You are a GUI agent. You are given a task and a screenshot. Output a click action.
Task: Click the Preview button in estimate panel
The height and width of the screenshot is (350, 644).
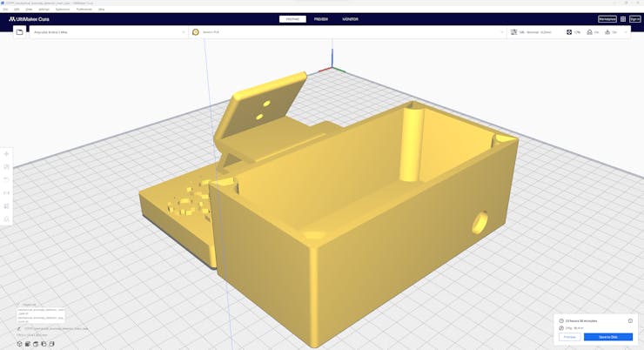click(x=570, y=337)
